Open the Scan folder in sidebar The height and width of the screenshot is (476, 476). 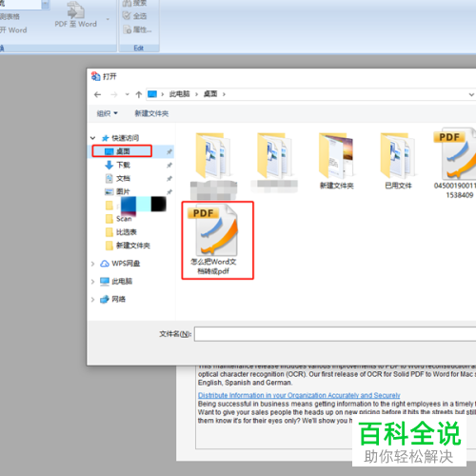point(118,219)
